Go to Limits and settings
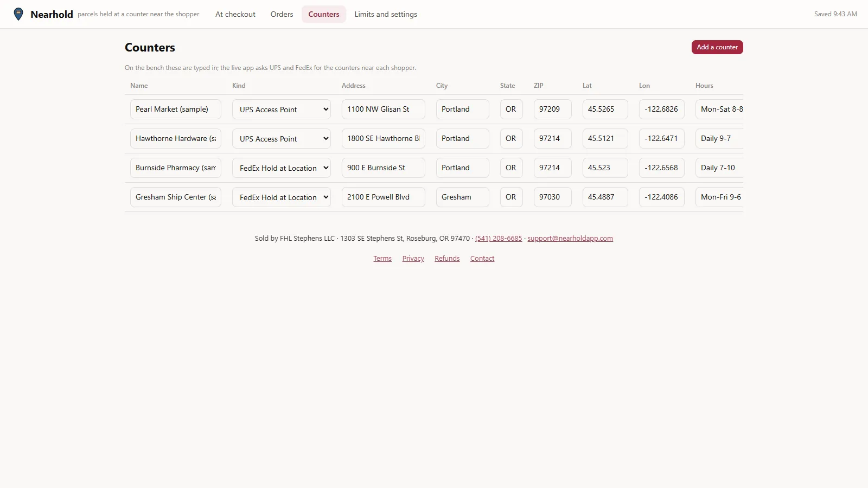The width and height of the screenshot is (868, 488). [386, 14]
